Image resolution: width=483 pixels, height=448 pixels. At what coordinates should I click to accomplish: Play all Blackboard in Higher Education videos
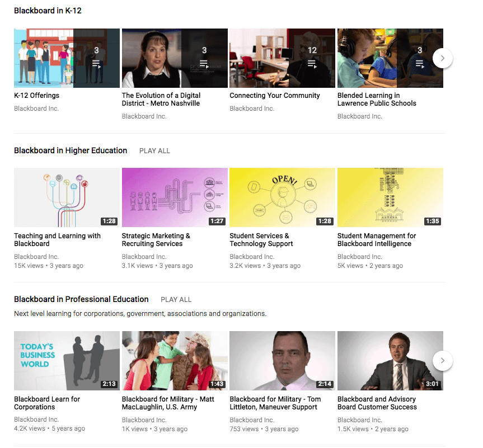tap(154, 151)
